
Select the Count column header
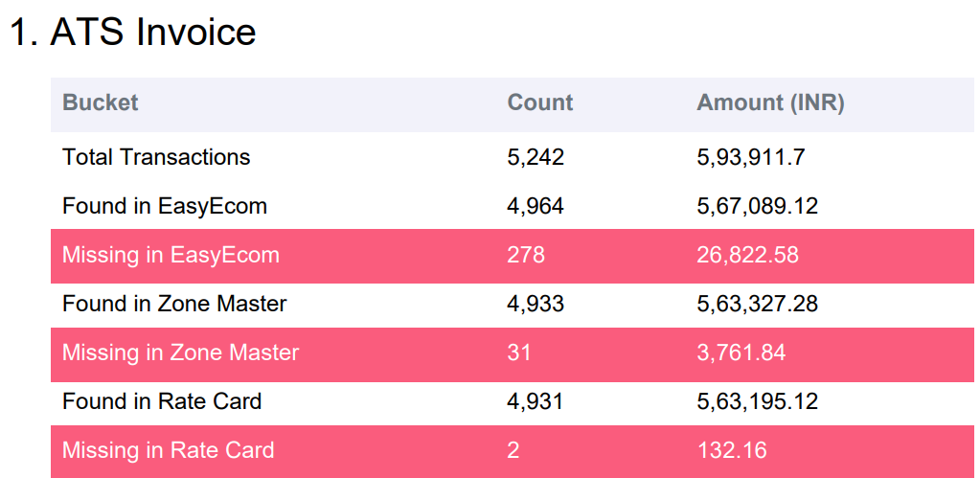click(539, 103)
